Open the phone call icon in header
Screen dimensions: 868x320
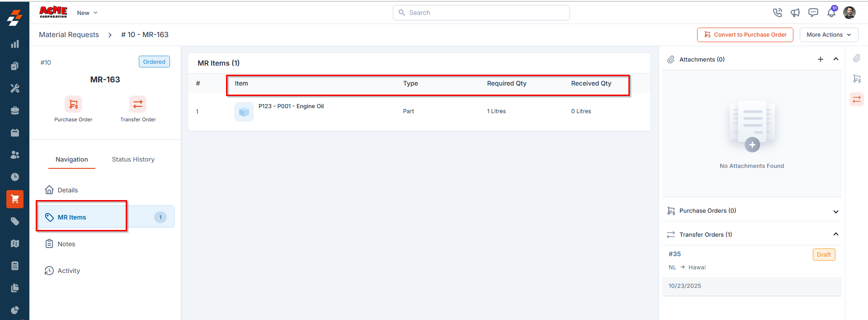click(x=778, y=13)
